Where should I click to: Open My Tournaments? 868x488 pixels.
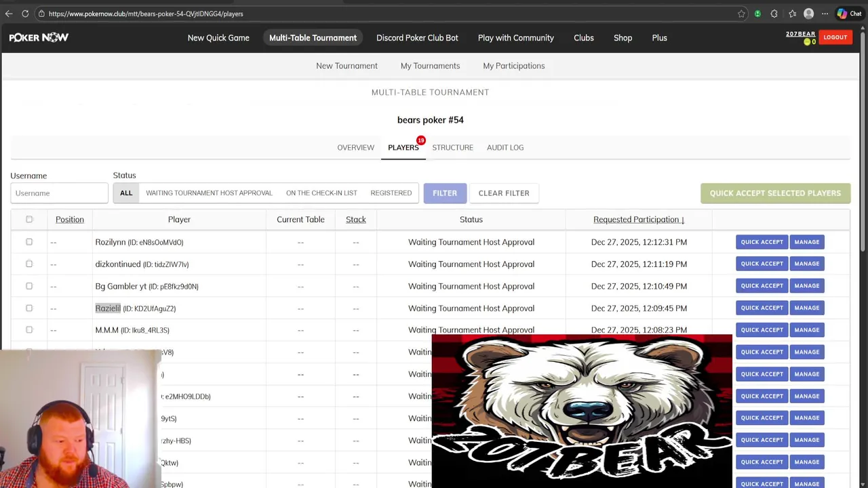point(430,66)
